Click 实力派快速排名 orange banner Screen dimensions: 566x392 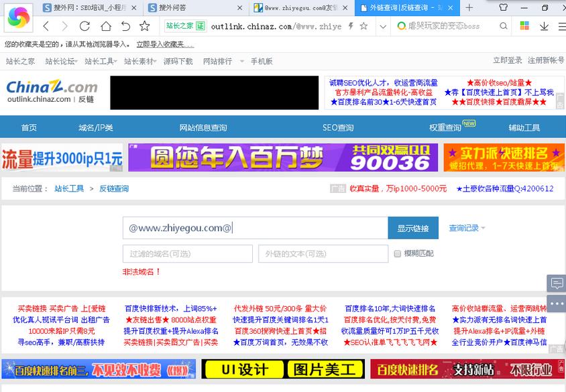[504, 157]
